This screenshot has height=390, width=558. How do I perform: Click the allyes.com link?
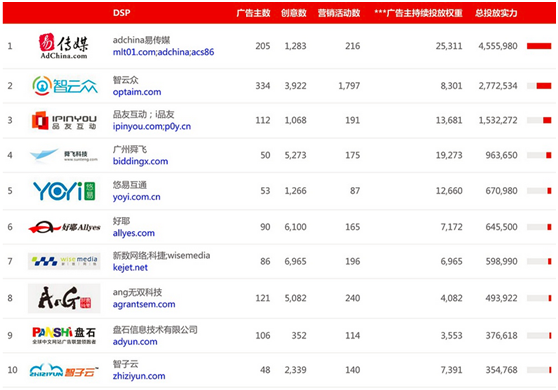click(134, 233)
